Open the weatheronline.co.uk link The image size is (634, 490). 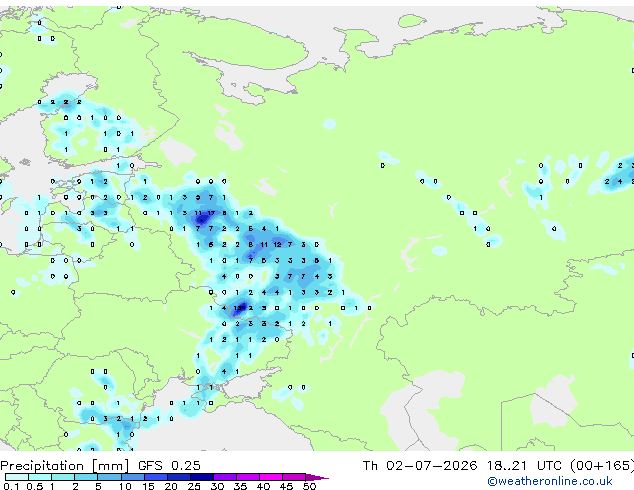[550, 481]
